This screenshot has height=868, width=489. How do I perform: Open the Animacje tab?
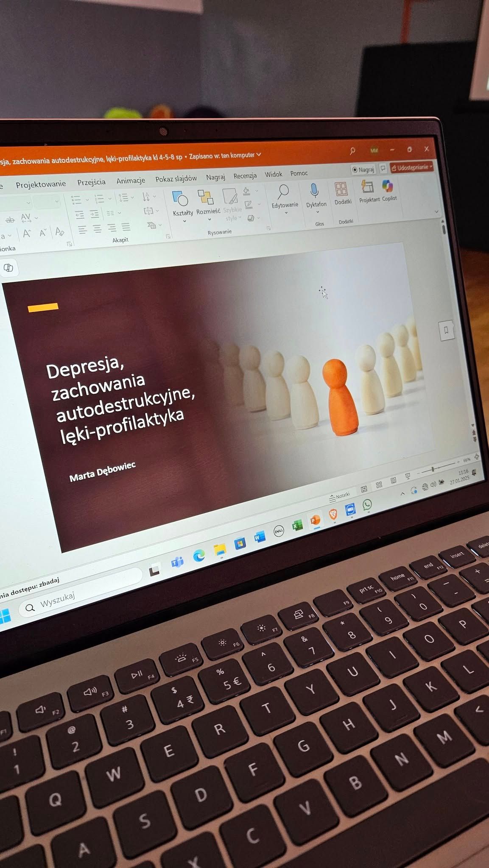point(131,181)
